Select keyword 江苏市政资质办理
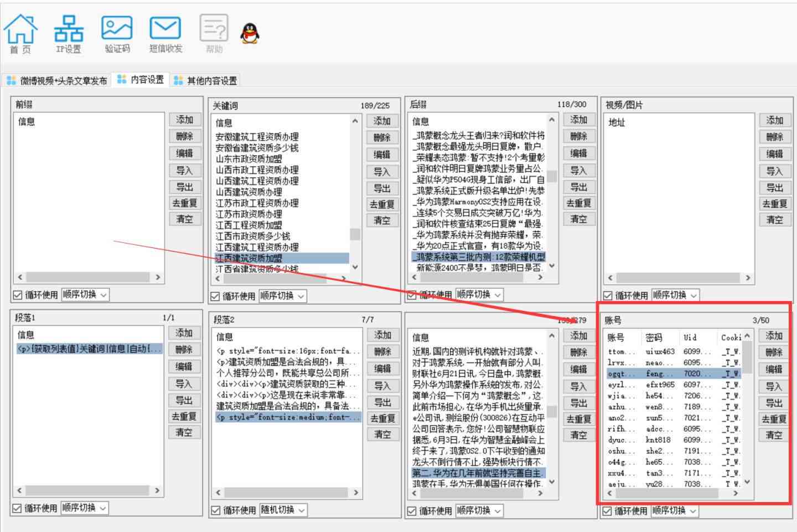The width and height of the screenshot is (797, 532). coord(282,214)
